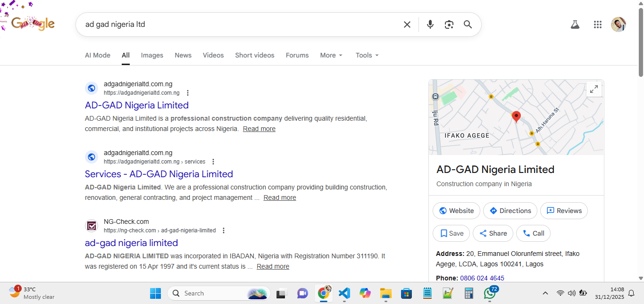Image resolution: width=644 pixels, height=304 pixels.
Task: Open options for NG-Check.com result
Action: (224, 230)
